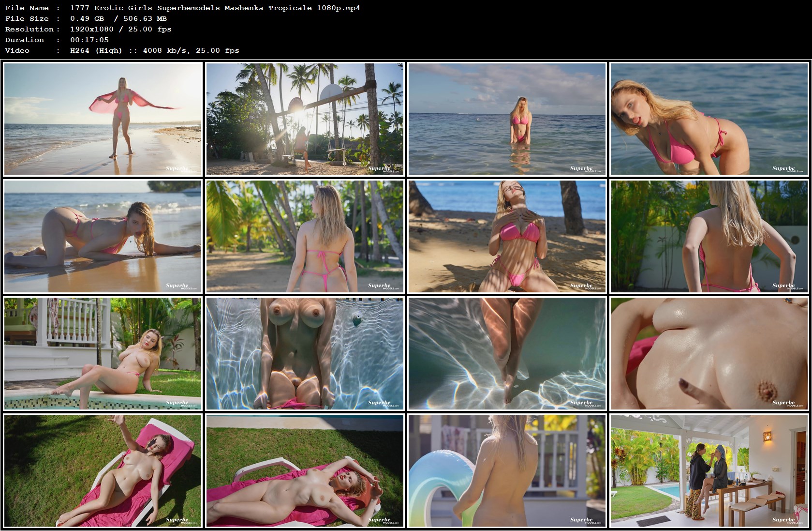
Task: Click the palm trees sunset thumbnail
Action: click(306, 120)
